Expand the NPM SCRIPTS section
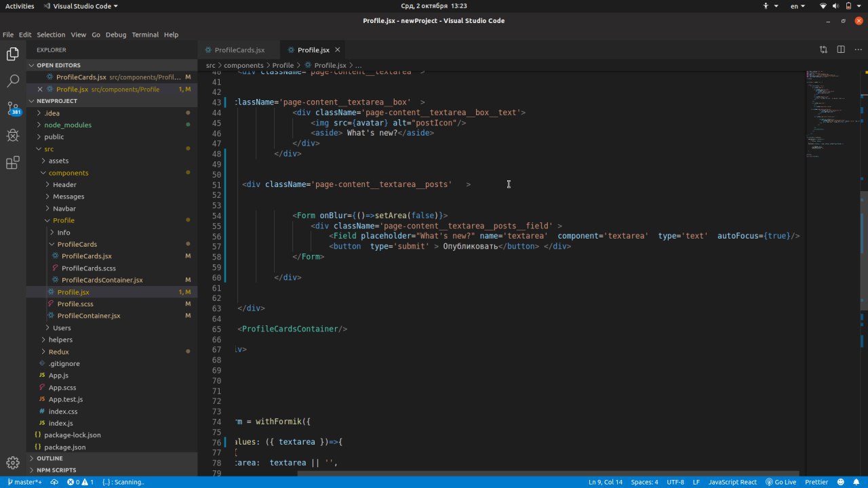868x488 pixels. coord(56,470)
